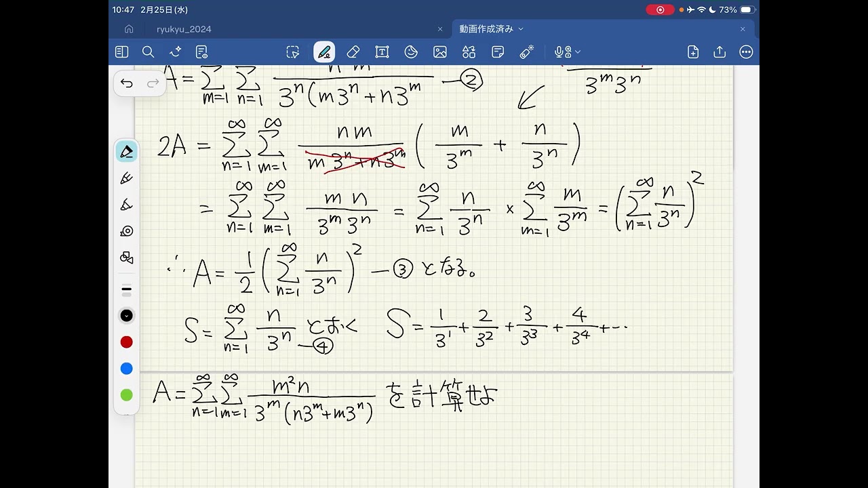
Task: Select the pen tool in top toolbar
Action: coord(324,52)
